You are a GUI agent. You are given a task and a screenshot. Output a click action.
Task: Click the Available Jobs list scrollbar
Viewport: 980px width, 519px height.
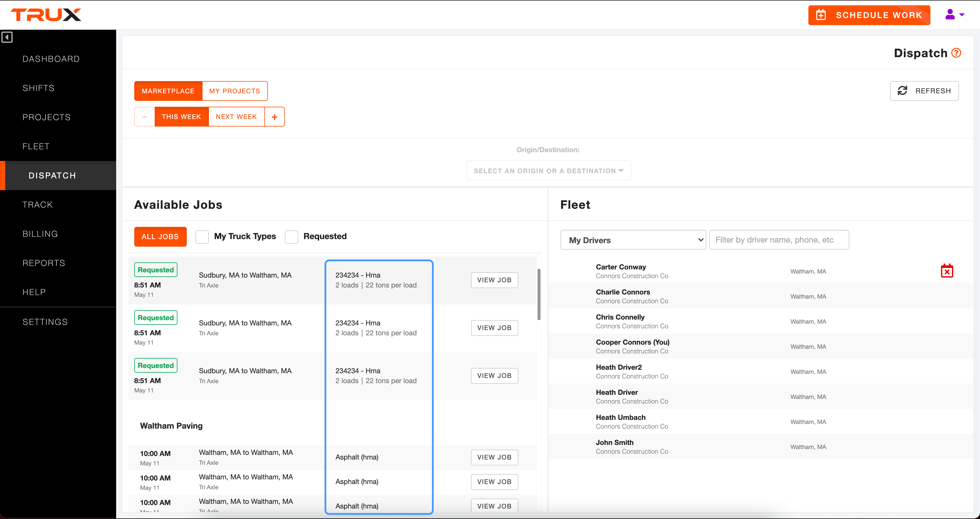click(x=539, y=295)
